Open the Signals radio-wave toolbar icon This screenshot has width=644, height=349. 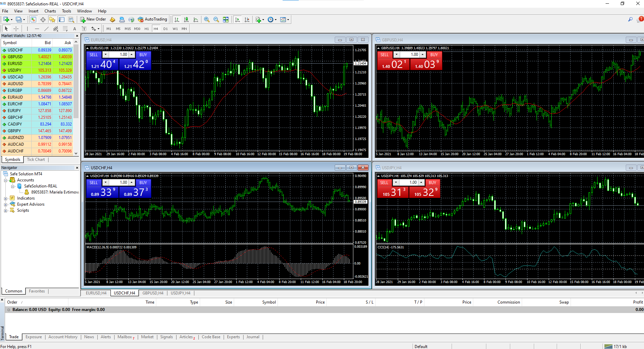(131, 20)
